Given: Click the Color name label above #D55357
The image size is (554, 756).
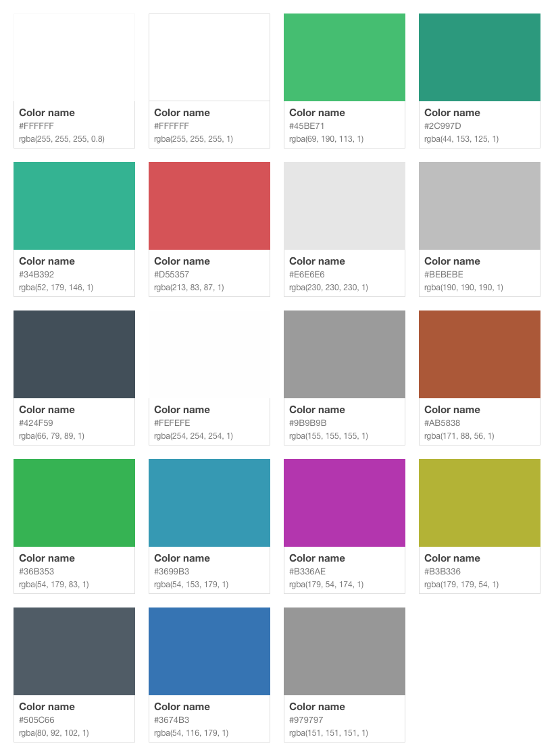Looking at the screenshot, I should [182, 261].
